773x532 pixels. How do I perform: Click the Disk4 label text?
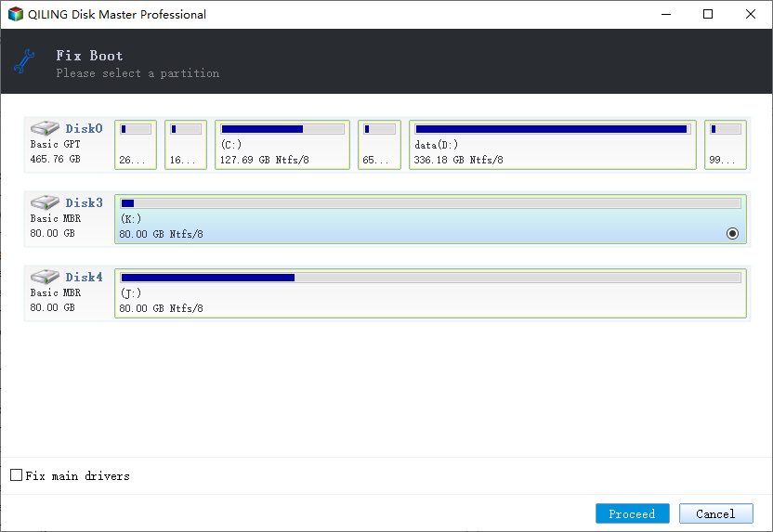click(84, 277)
